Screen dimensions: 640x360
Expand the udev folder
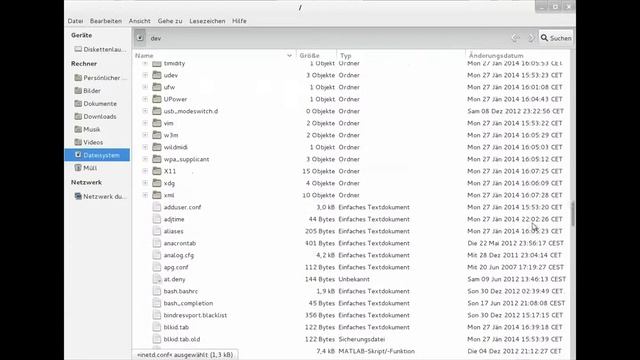pos(145,75)
